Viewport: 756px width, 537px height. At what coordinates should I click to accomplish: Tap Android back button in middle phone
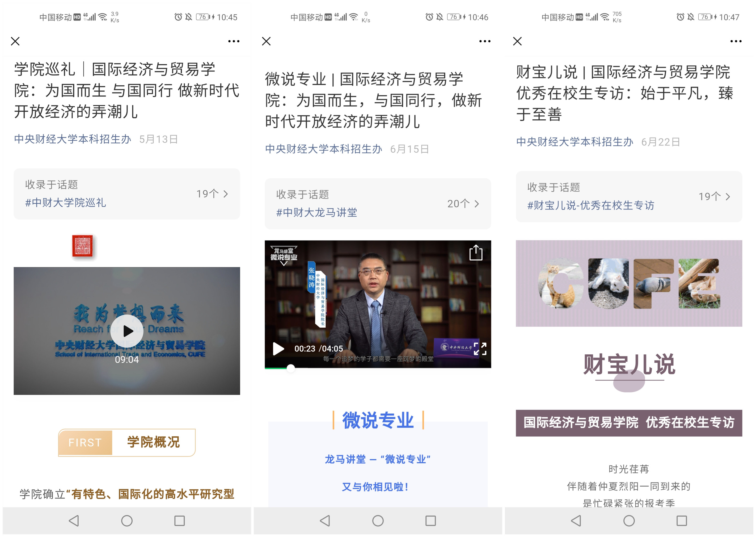tap(325, 521)
